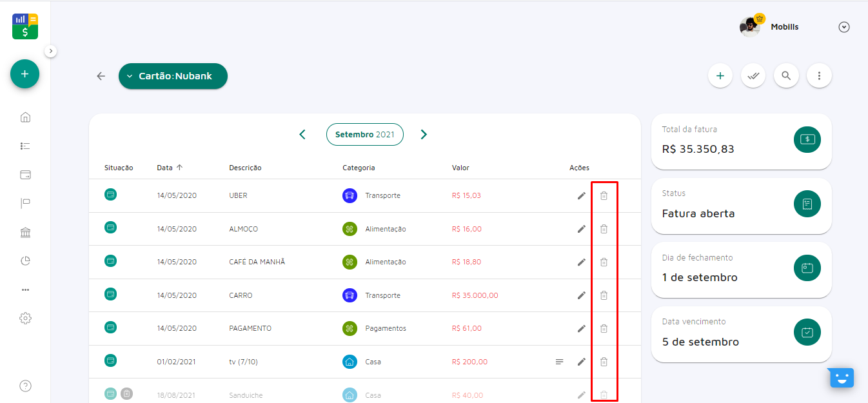Click the double-check mark icon

coord(753,75)
